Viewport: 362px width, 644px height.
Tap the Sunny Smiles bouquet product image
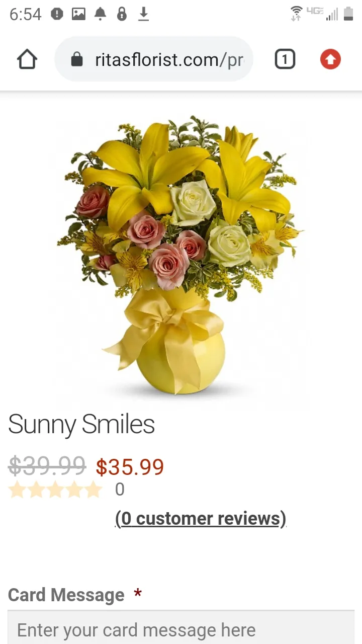[x=180, y=256]
